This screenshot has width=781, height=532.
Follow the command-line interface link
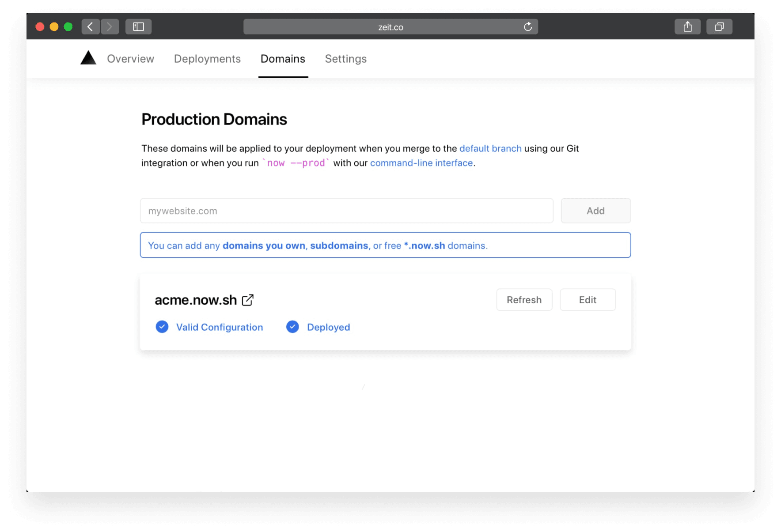[421, 163]
